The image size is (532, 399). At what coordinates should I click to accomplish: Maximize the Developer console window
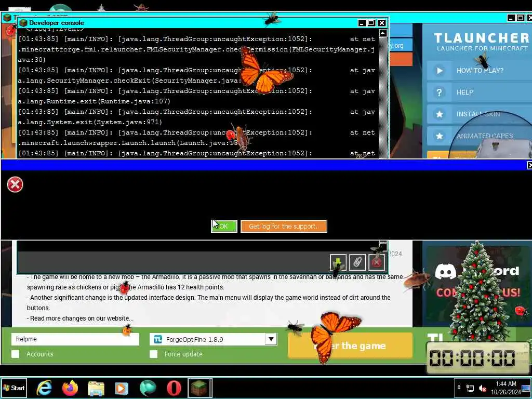371,23
